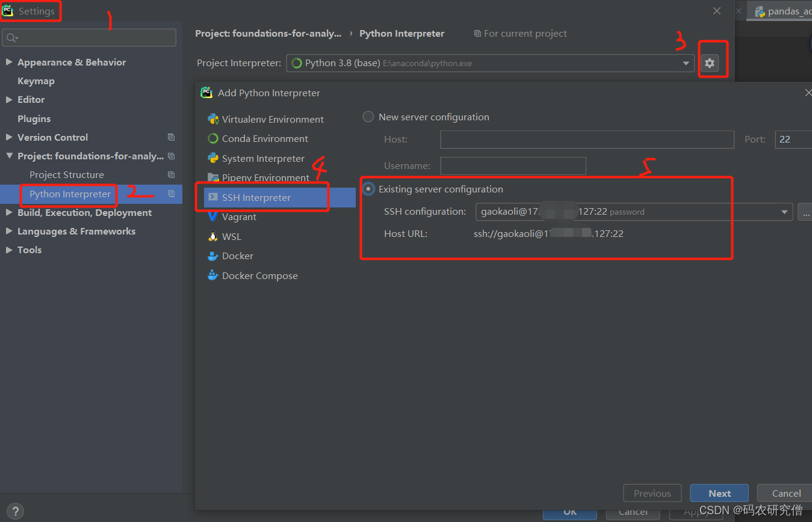Expand Languages & Frameworks section

[9, 231]
